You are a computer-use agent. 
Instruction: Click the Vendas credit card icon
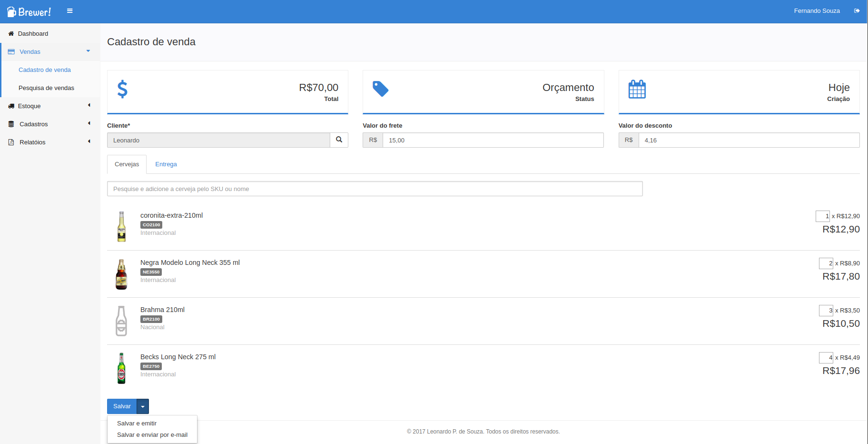11,52
